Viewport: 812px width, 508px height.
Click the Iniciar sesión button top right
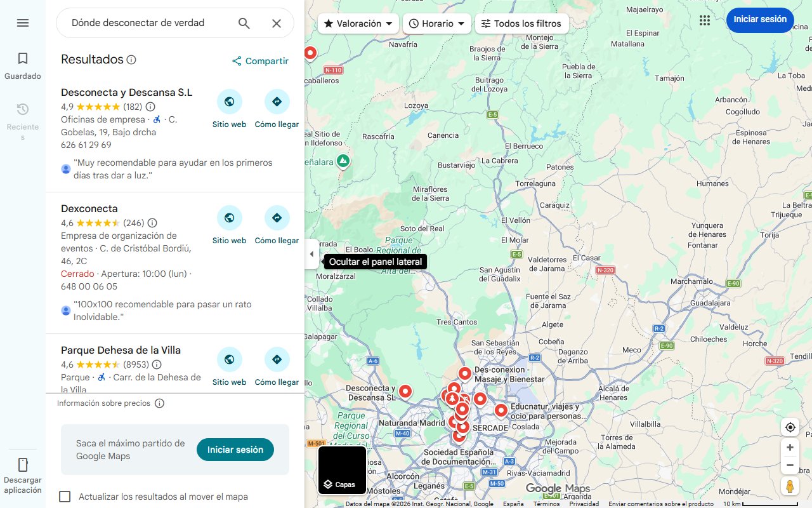[759, 20]
